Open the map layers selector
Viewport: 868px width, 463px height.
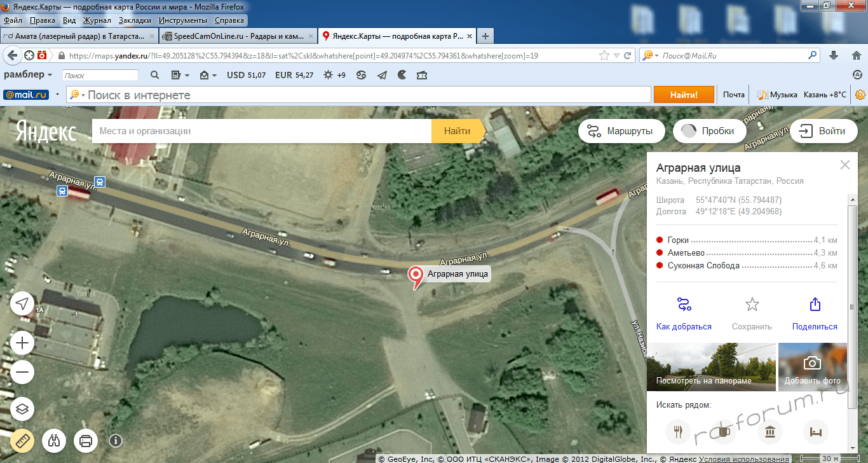pos(22,409)
